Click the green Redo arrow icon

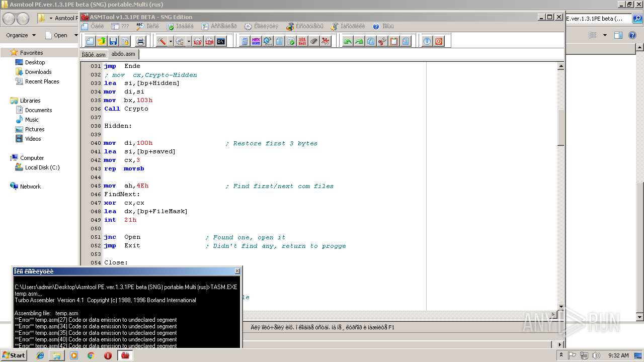point(359,41)
